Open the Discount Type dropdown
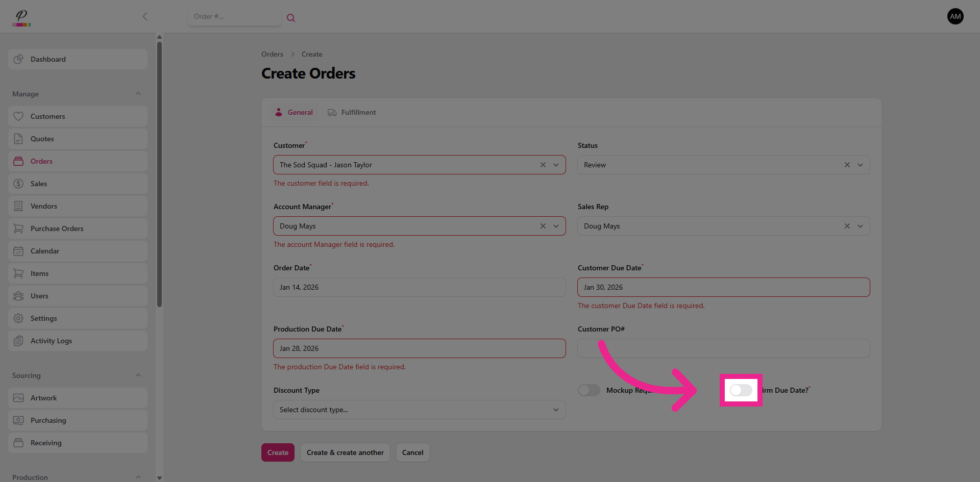 pos(419,410)
